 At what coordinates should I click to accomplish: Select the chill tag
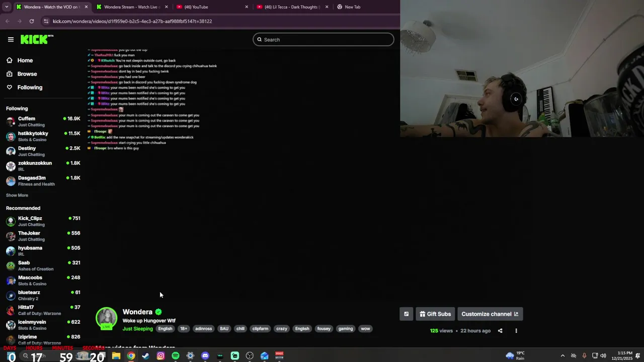coord(240,329)
